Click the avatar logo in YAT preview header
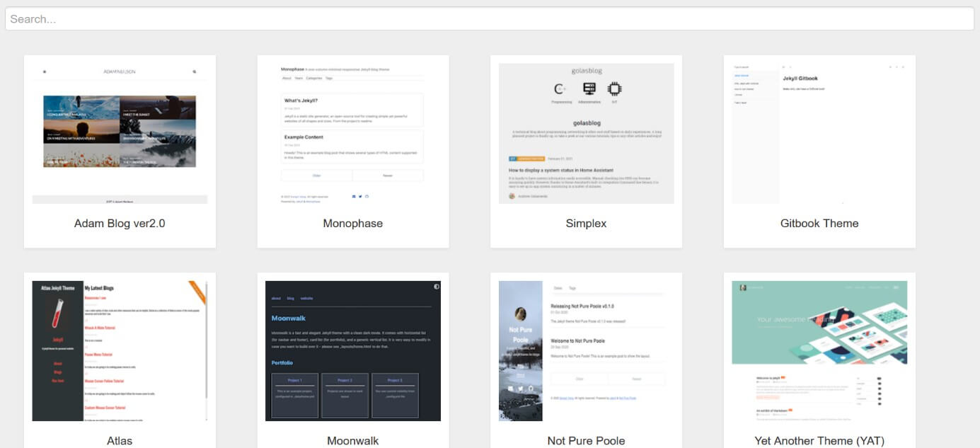Viewport: 980px width, 448px height. [743, 287]
